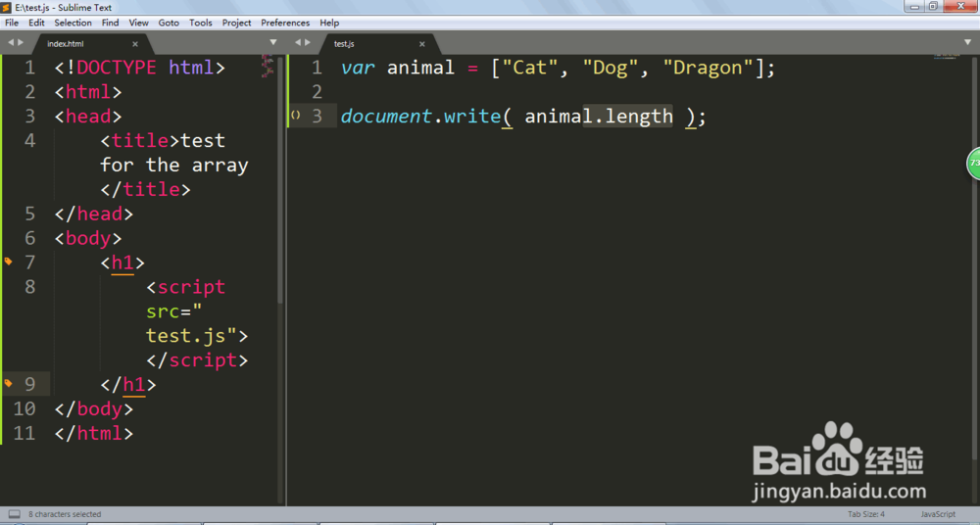Click the "script" opening tag on line 8
Viewport: 980px width, 525px height.
click(191, 287)
